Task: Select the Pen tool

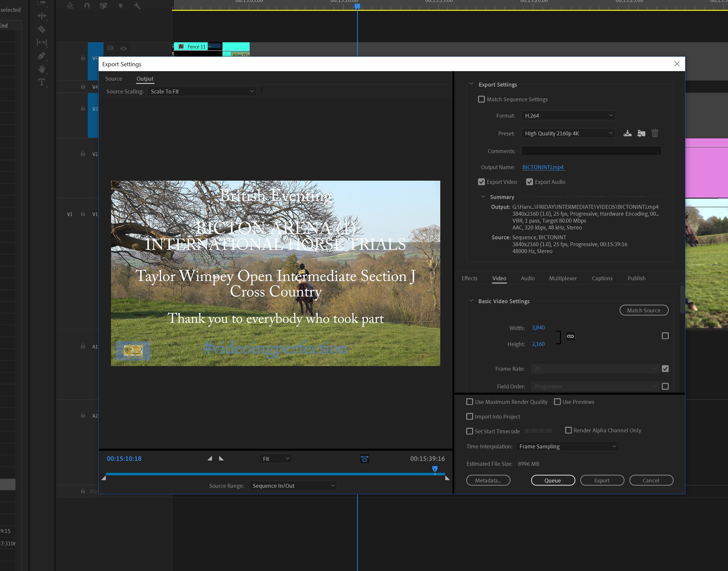Action: pos(42,56)
